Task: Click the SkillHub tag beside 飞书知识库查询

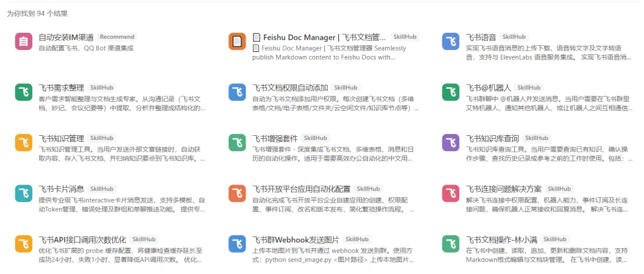Action: tap(537, 138)
